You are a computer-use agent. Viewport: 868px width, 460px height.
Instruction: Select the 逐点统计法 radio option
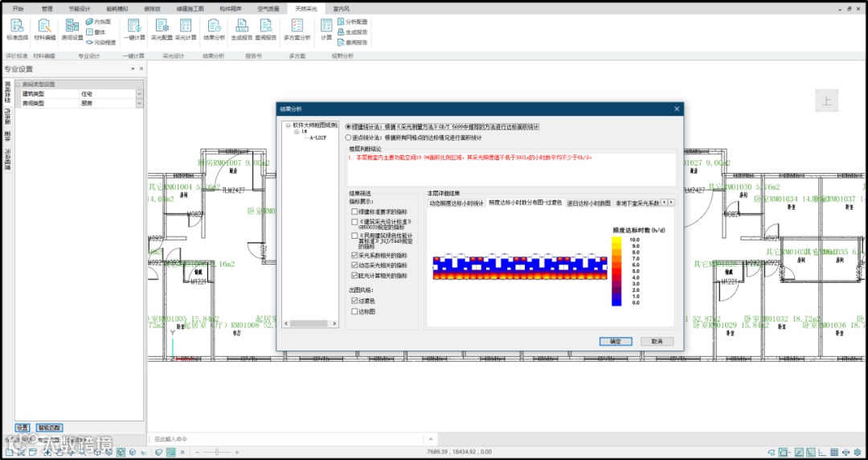(x=348, y=138)
